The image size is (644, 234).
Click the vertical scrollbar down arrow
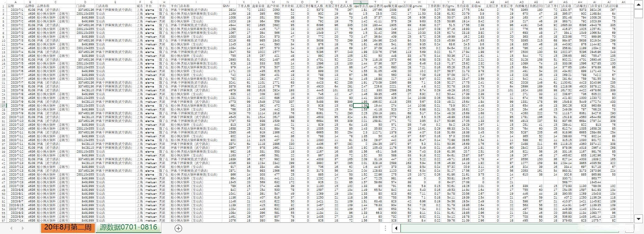click(x=638, y=219)
